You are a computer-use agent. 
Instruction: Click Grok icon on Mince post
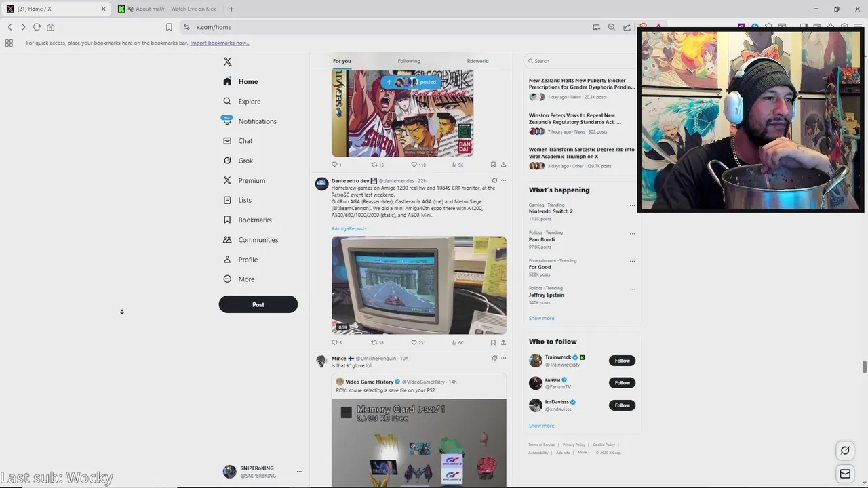tap(494, 359)
